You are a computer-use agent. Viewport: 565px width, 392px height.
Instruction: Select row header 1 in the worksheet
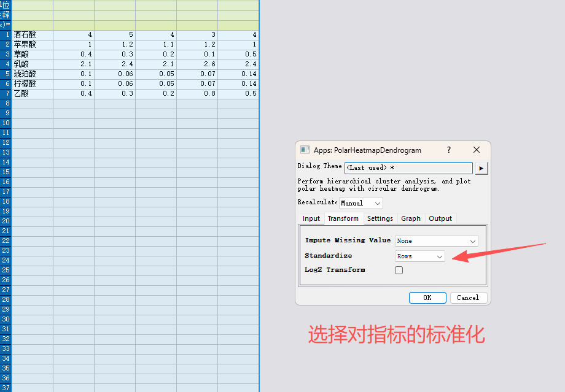6,35
